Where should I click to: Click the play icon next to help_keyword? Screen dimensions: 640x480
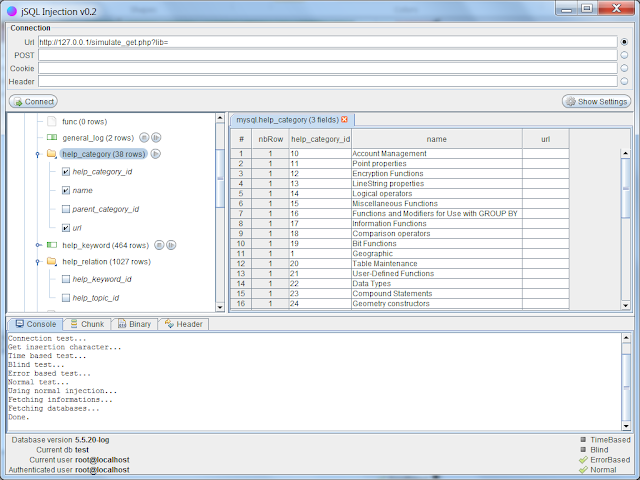click(171, 245)
